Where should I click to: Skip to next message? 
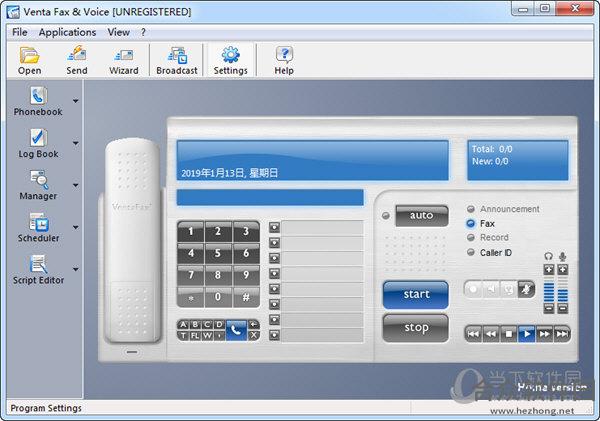point(562,334)
